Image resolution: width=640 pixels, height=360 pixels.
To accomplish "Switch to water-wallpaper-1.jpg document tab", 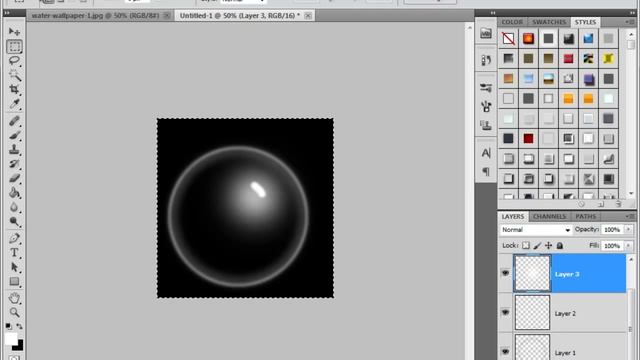I will [x=95, y=16].
